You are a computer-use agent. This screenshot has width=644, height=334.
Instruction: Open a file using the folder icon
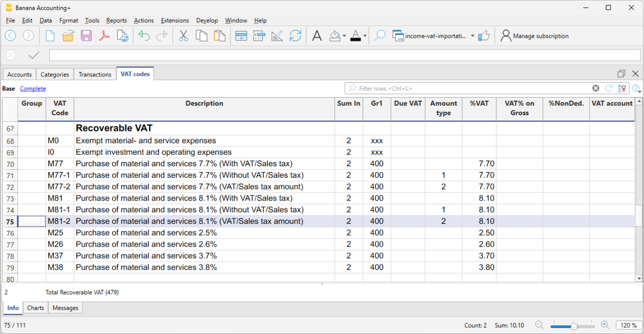tap(68, 36)
